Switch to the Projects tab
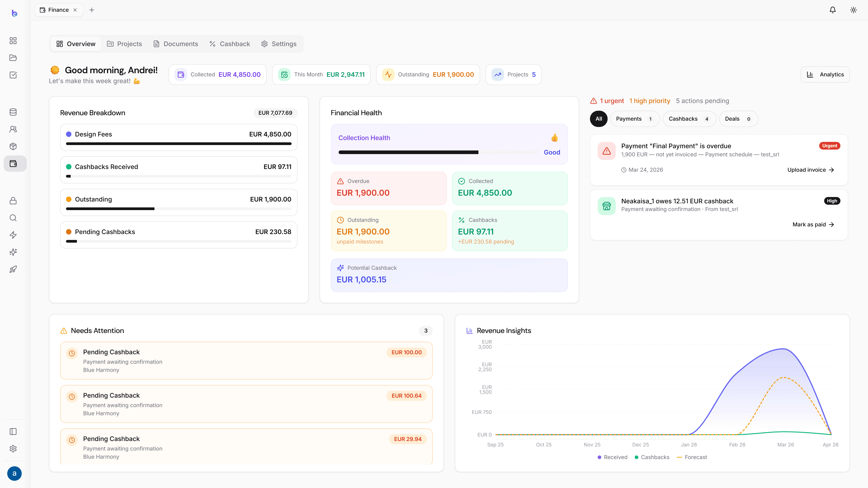Screen dimensions: 868x488 click(124, 44)
